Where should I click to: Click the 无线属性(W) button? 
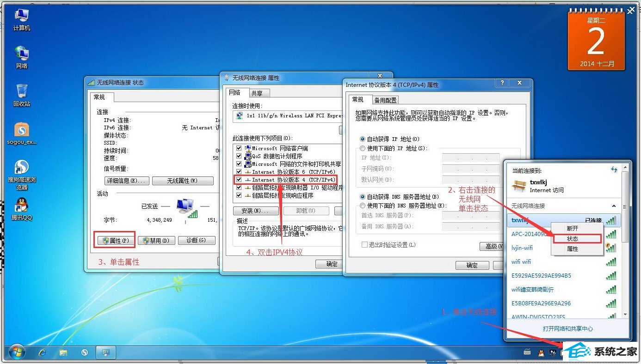pos(183,181)
